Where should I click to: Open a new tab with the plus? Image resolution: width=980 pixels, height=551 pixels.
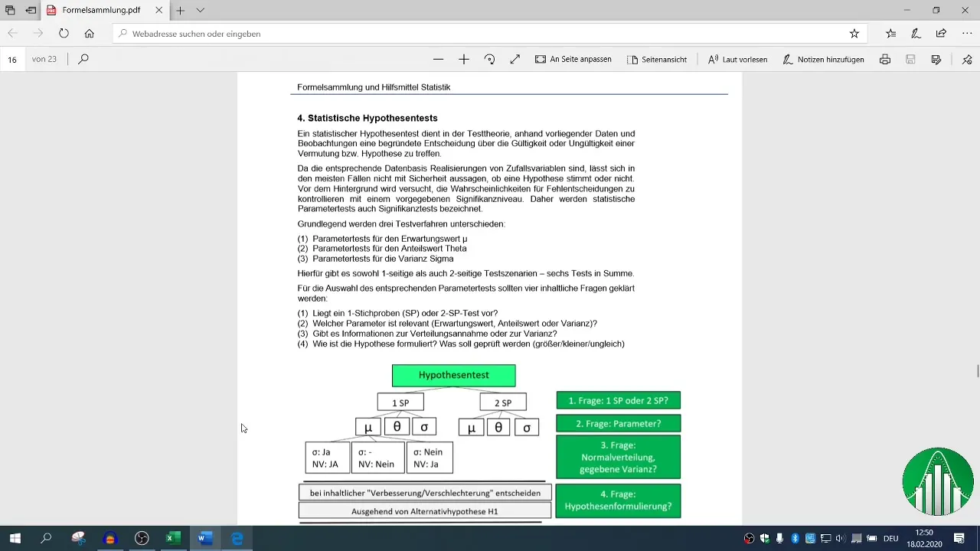[180, 11]
